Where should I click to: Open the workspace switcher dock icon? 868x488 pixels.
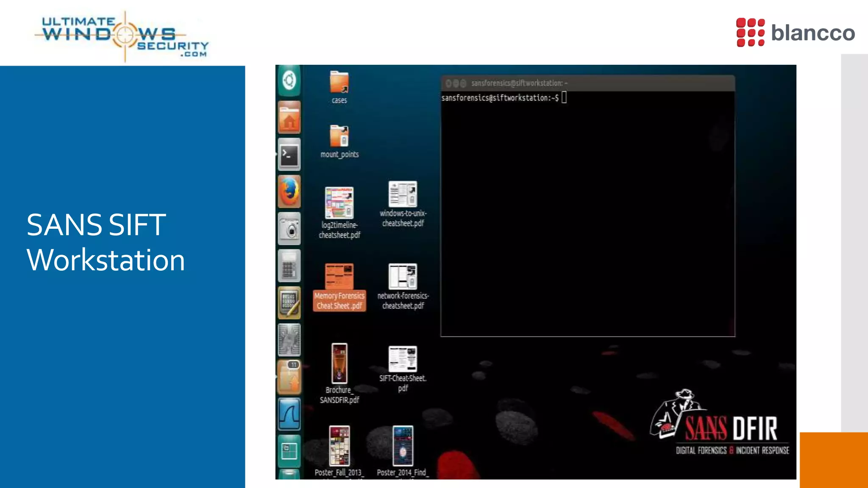(289, 451)
